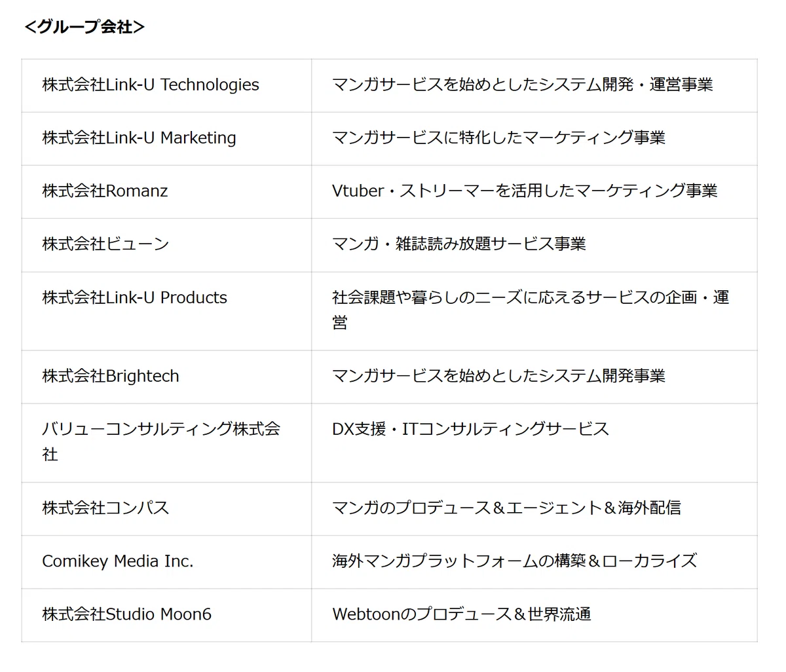Click the 株式会社Studio Moon6 company name
The image size is (786, 672).
click(x=126, y=614)
